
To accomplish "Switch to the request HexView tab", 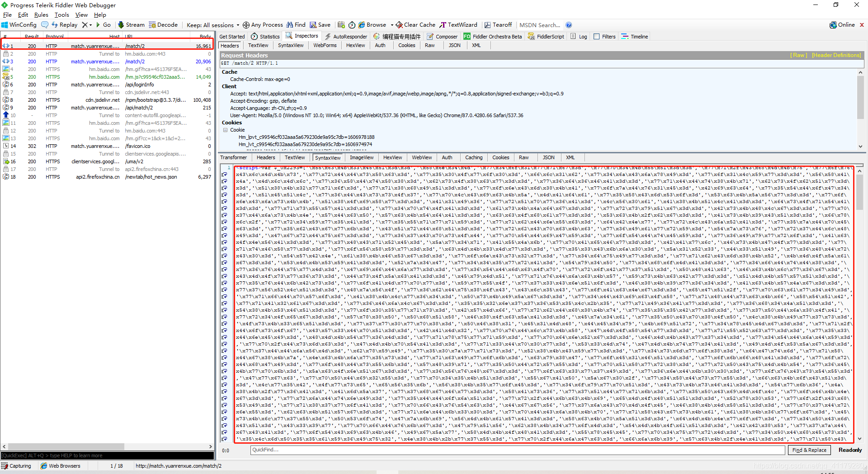I will (355, 45).
